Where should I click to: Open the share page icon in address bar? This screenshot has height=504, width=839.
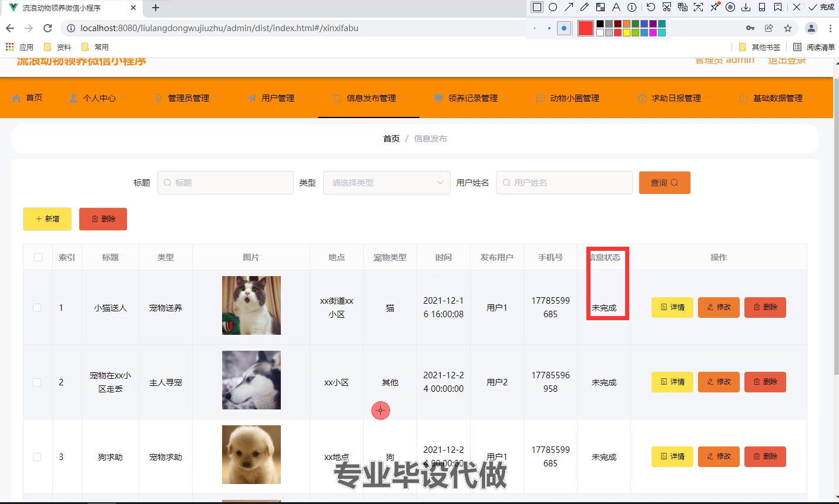pos(769,28)
